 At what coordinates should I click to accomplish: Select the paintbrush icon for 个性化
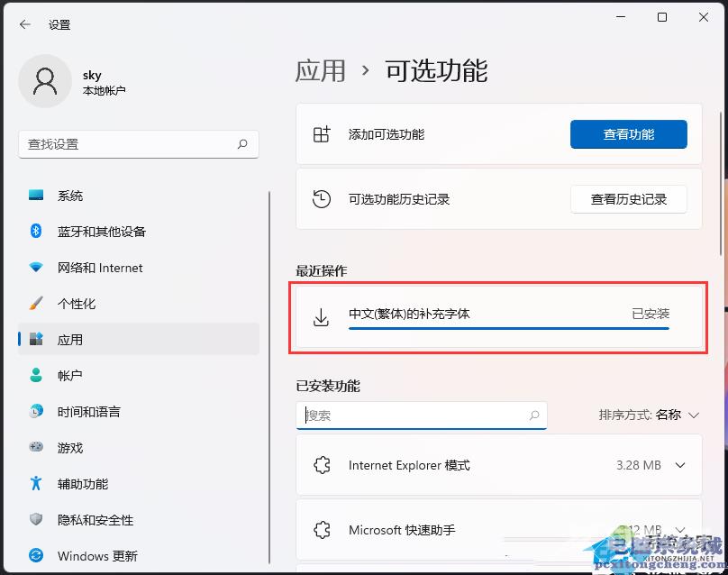(x=36, y=304)
